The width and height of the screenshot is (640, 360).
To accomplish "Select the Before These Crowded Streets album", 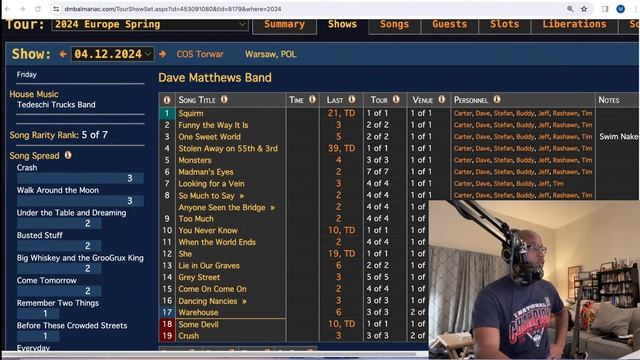I will pos(72,326).
